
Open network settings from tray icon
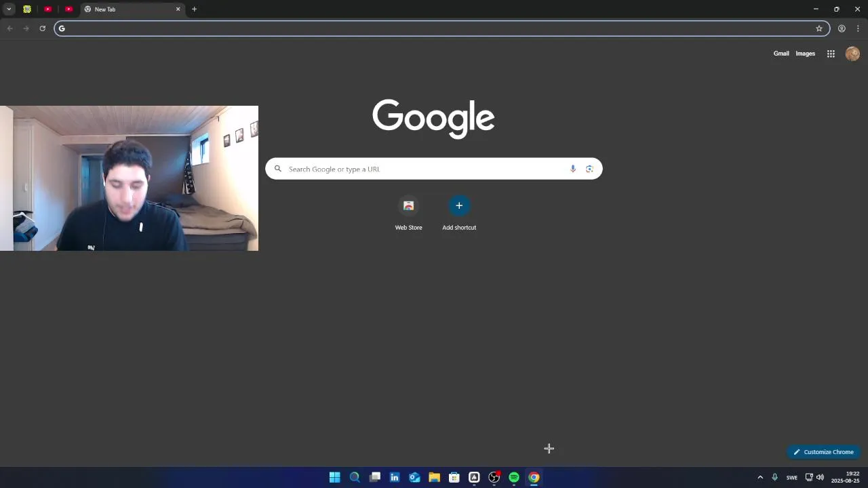809,477
